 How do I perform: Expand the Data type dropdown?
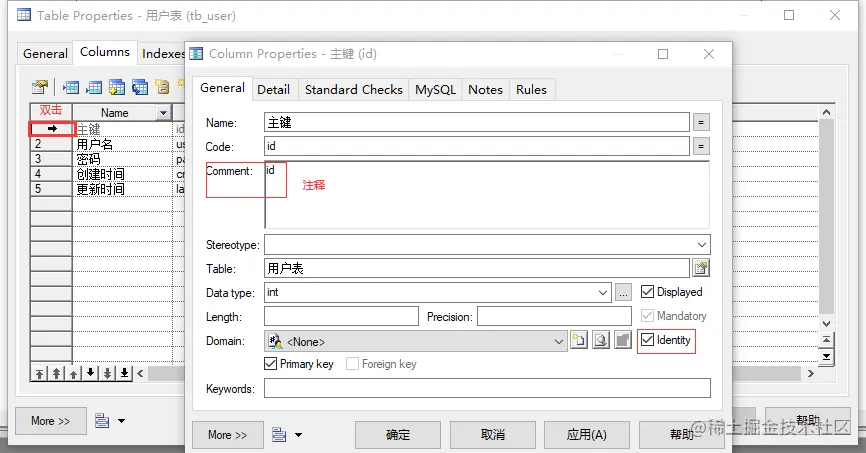(603, 293)
